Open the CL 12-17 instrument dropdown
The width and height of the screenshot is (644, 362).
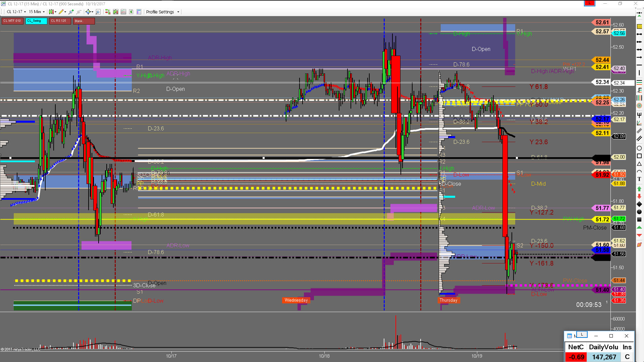tap(16, 12)
